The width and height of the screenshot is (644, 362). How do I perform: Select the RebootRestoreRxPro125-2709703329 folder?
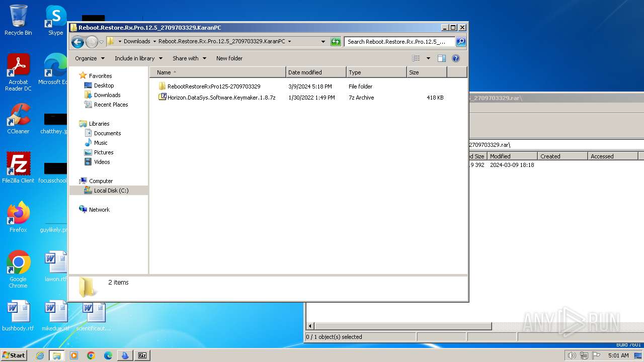tap(214, 86)
